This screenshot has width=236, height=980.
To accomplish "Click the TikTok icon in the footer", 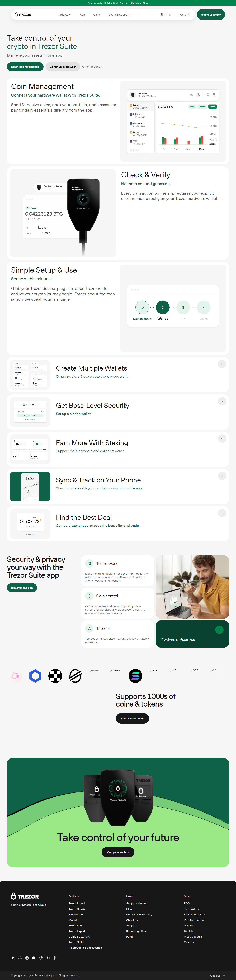I will tap(41, 958).
